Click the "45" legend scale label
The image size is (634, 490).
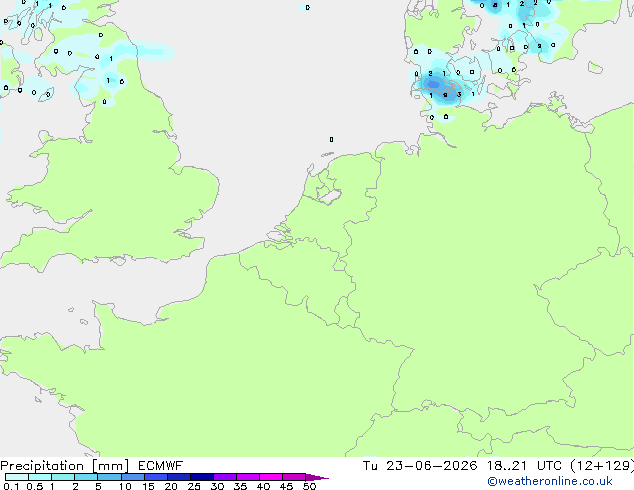click(x=286, y=486)
